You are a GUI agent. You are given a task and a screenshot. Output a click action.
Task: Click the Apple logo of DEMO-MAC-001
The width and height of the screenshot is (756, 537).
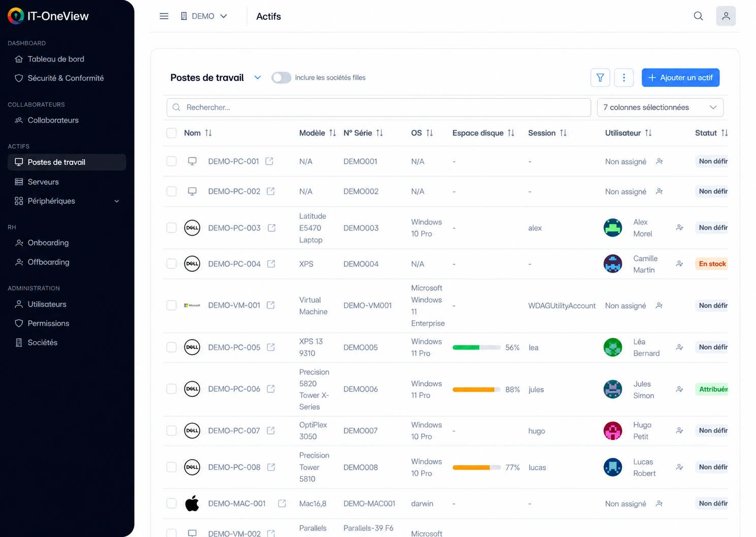pos(192,503)
